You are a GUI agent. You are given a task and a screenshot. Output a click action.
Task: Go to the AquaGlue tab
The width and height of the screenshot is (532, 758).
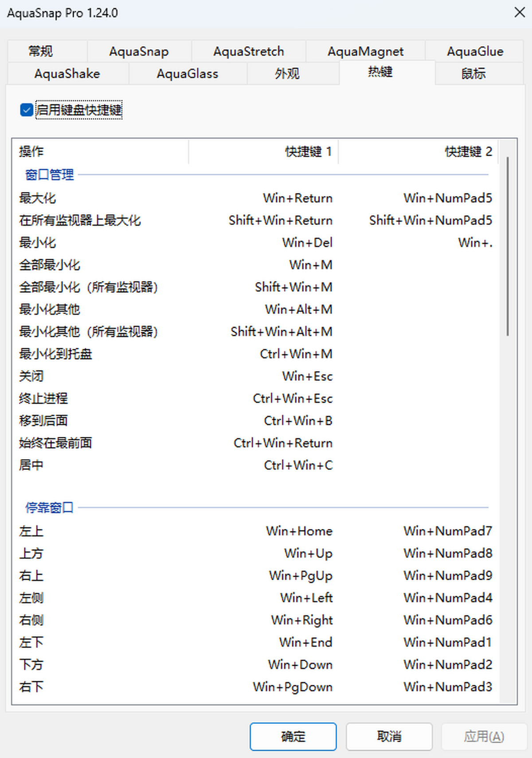click(475, 51)
